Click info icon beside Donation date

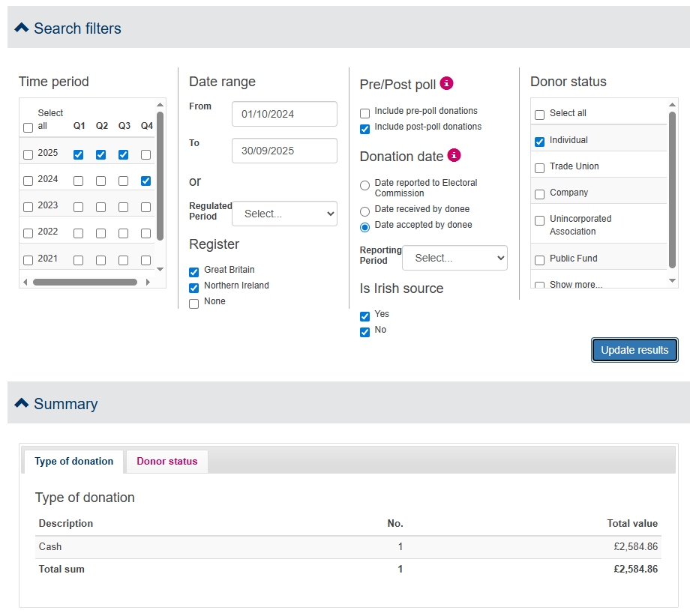454,155
